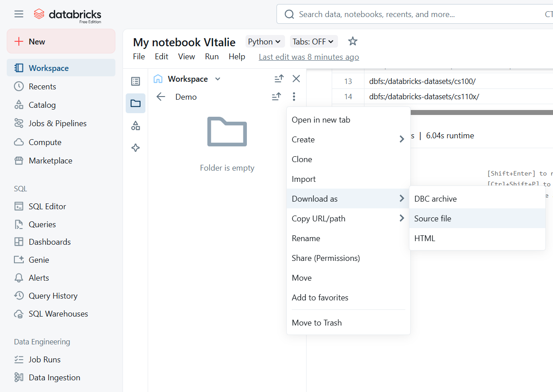Choose Share (Permissions)
The height and width of the screenshot is (392, 553).
click(348, 258)
